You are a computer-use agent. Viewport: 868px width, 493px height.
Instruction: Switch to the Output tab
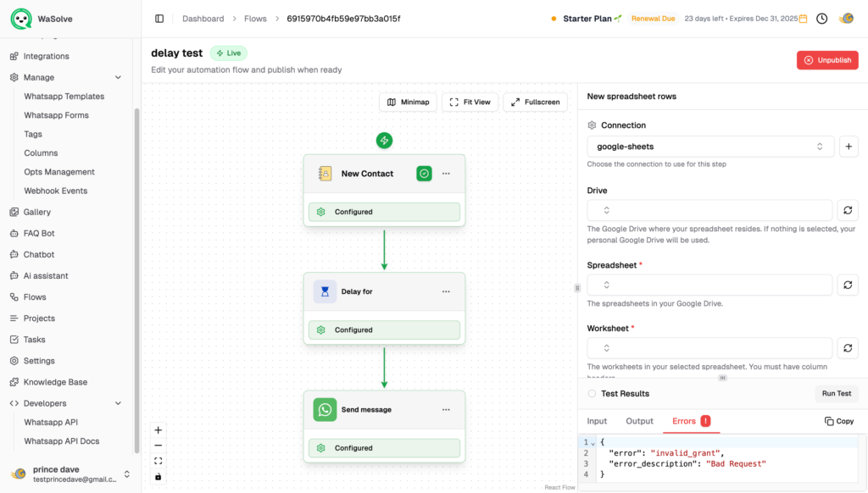[639, 421]
